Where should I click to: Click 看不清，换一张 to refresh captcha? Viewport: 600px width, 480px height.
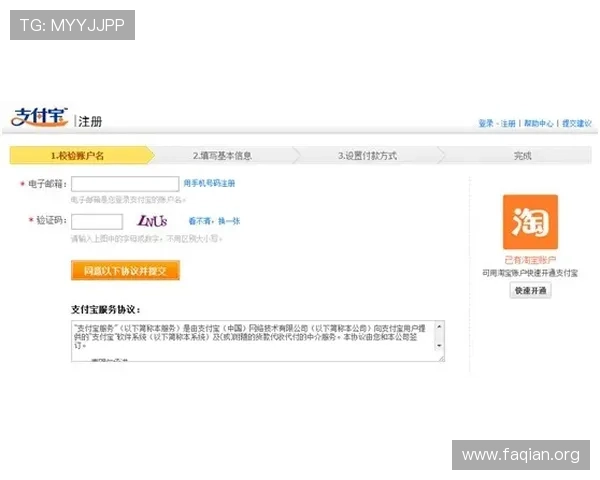214,221
